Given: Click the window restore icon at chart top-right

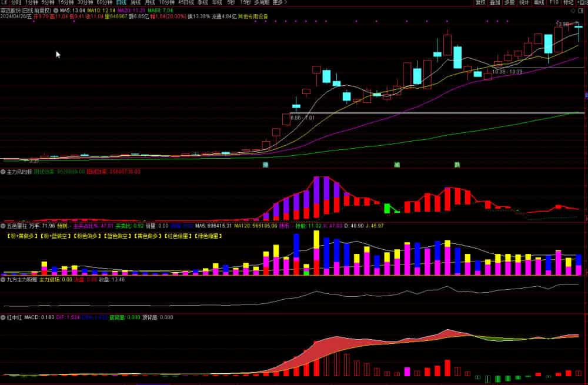Looking at the screenshot, I should click(x=581, y=11).
